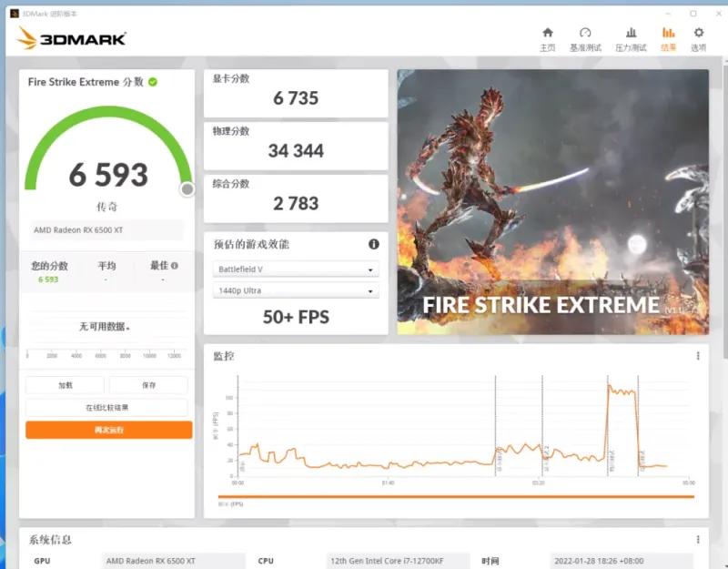Click the 加载 load button
Screen dimensions: 728x569
pyautogui.click(x=65, y=385)
